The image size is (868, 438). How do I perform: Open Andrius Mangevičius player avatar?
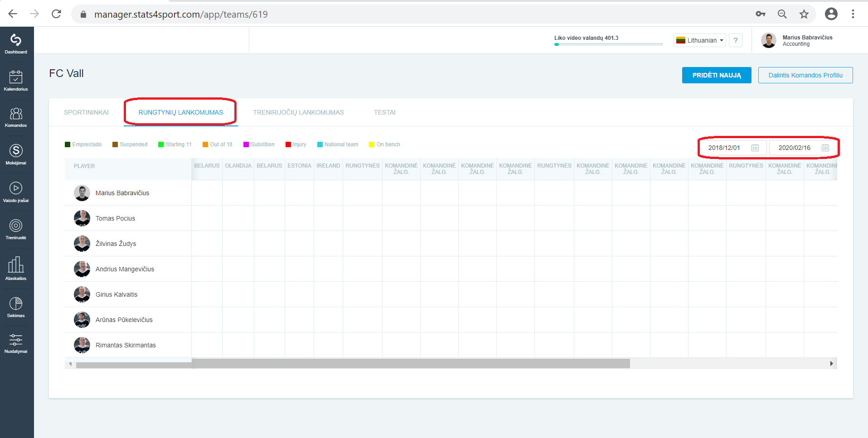pos(82,269)
